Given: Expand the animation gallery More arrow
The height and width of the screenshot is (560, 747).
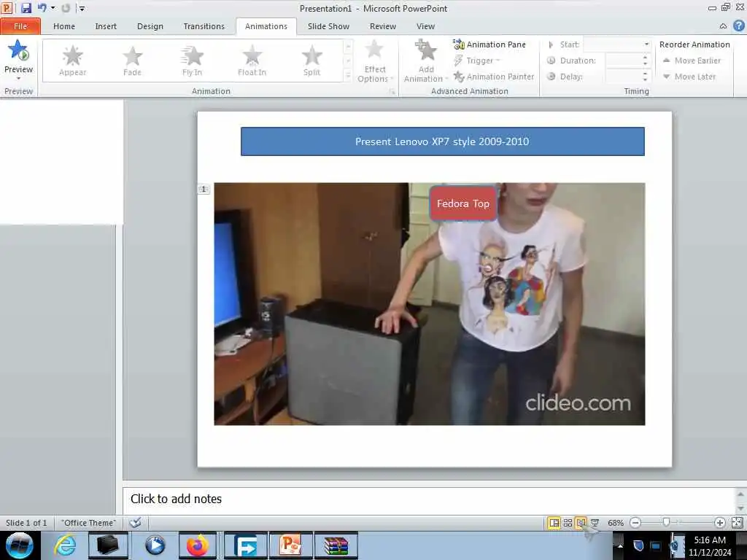Looking at the screenshot, I should coord(348,75).
